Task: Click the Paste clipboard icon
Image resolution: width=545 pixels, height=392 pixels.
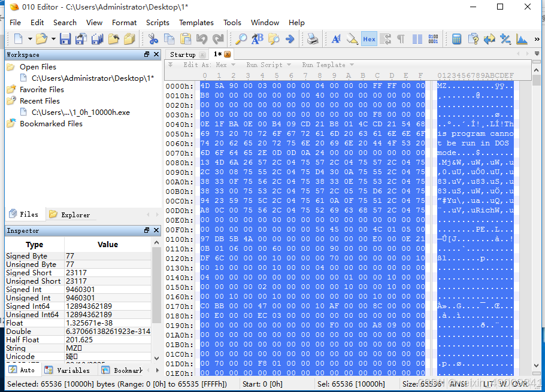Action: tap(186, 39)
